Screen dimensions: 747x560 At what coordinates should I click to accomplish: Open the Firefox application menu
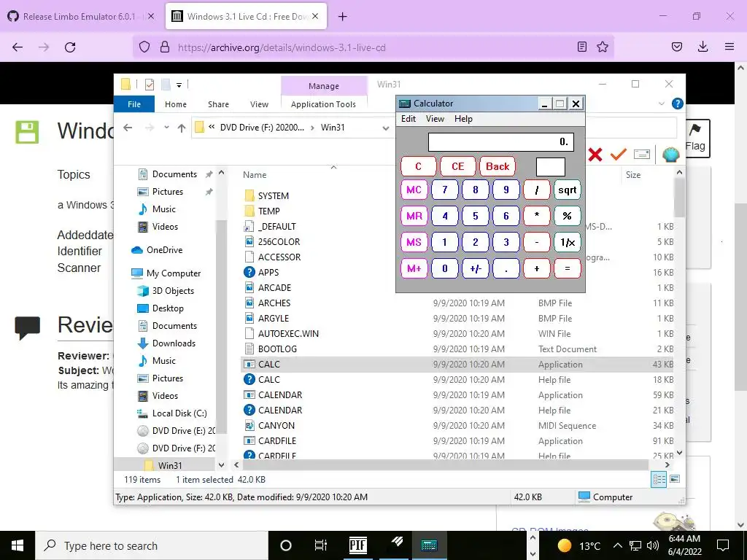tap(729, 47)
